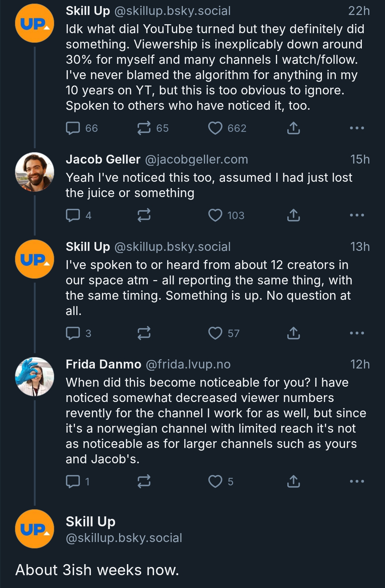This screenshot has height=588, width=385.
Task: Open Frida Danmo's profile name link
Action: 103,364
